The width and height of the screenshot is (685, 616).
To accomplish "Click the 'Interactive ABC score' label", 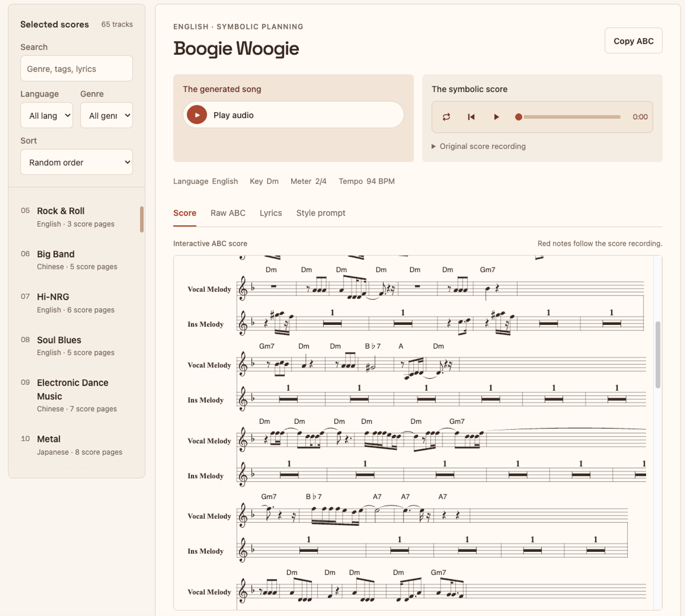I will [210, 243].
